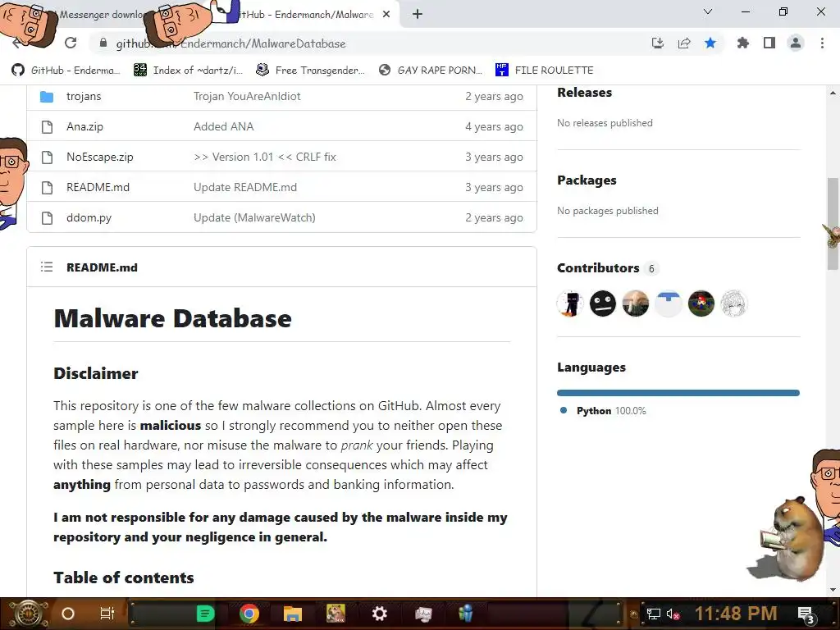The image size is (840, 630).
Task: Open the GitHub - Enderma... bookmark
Action: click(66, 71)
